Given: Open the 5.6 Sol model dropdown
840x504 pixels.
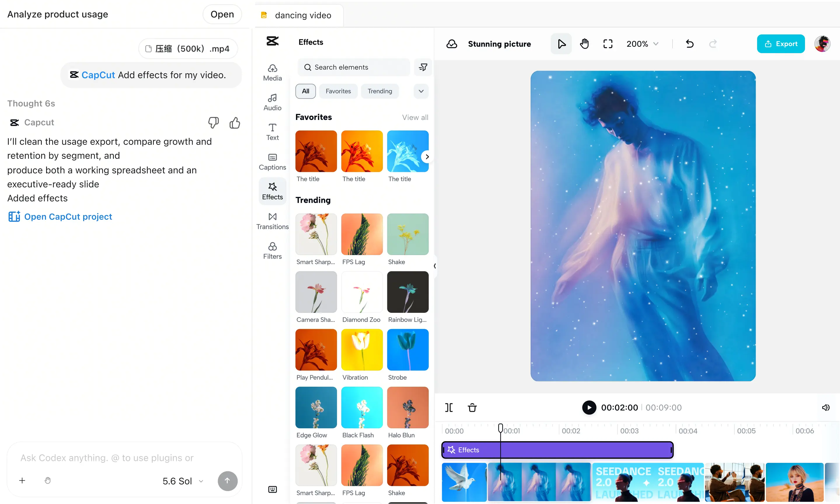Looking at the screenshot, I should [x=183, y=481].
